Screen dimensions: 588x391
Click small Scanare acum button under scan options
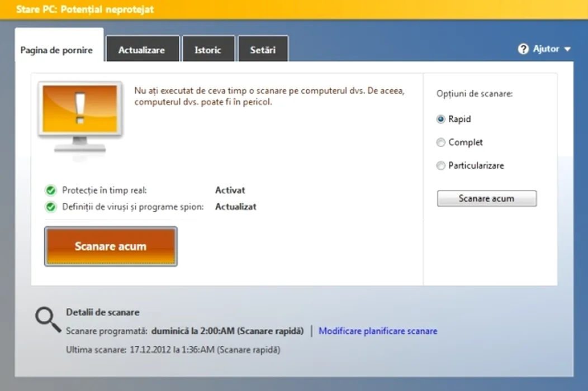point(486,198)
